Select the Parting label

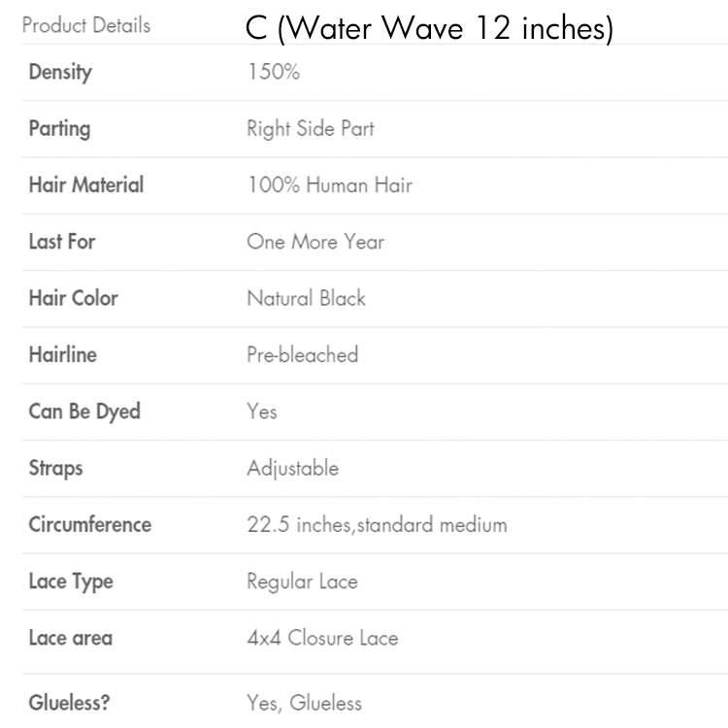[x=59, y=129]
